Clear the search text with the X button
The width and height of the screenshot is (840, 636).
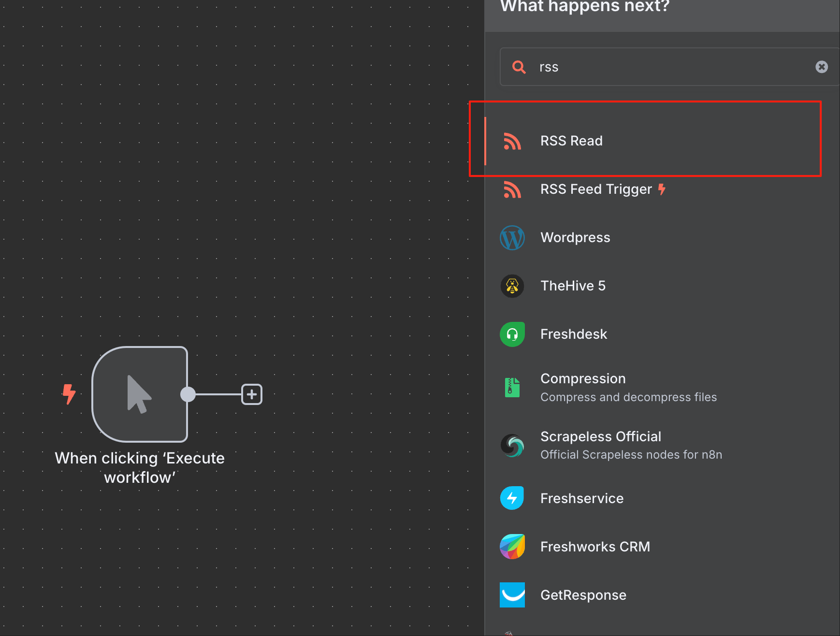pyautogui.click(x=822, y=67)
